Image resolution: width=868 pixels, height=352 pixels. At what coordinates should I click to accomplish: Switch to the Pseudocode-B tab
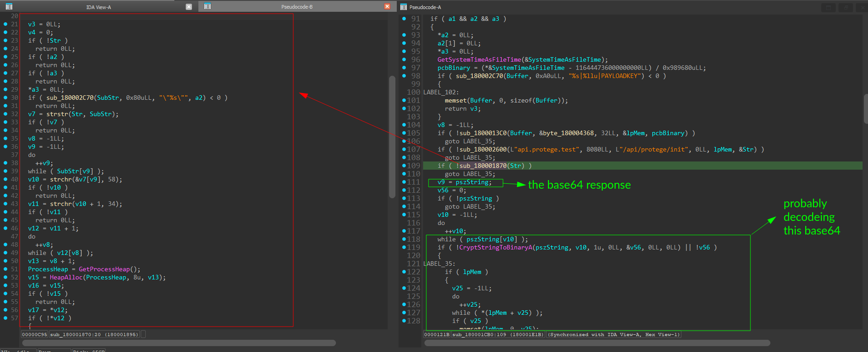click(x=297, y=7)
